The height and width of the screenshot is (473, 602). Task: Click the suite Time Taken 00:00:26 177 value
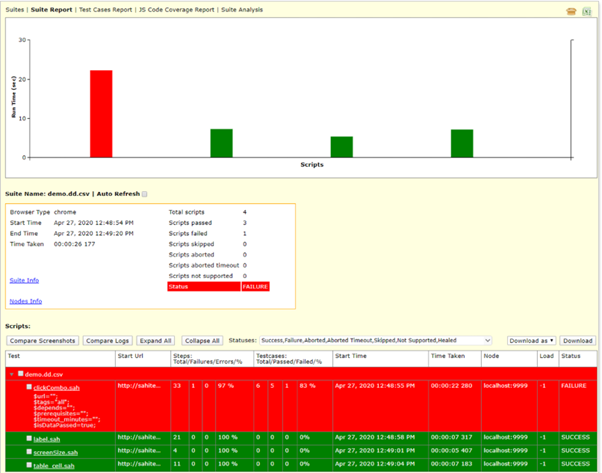pos(74,244)
